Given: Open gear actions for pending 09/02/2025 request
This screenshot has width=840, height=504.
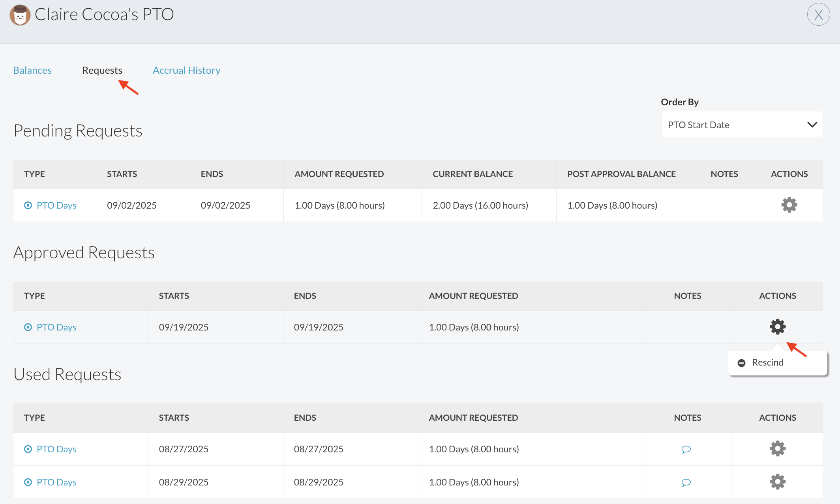Looking at the screenshot, I should 789,205.
